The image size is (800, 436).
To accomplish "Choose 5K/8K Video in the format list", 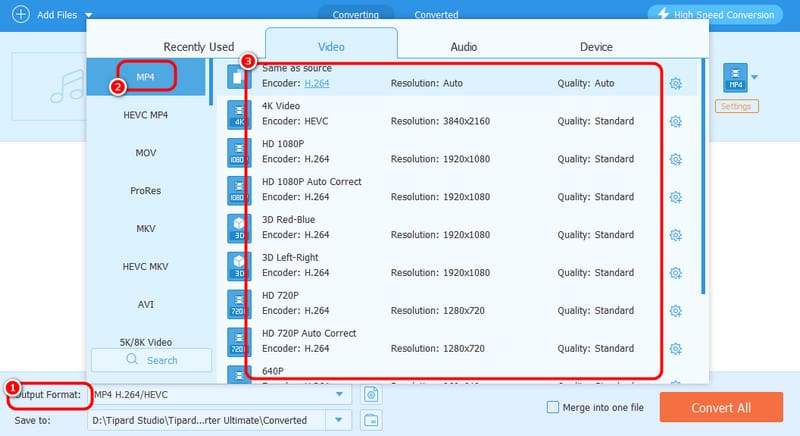I will (x=145, y=342).
